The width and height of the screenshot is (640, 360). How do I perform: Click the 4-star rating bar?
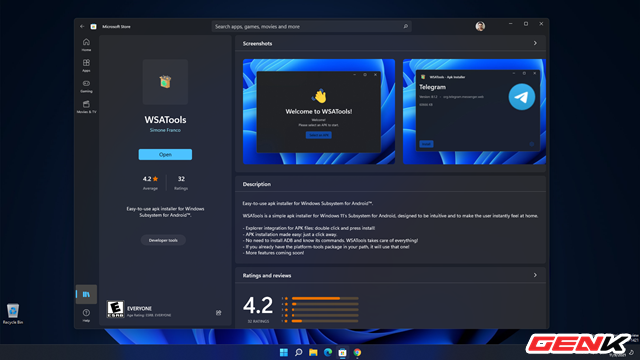(325, 304)
